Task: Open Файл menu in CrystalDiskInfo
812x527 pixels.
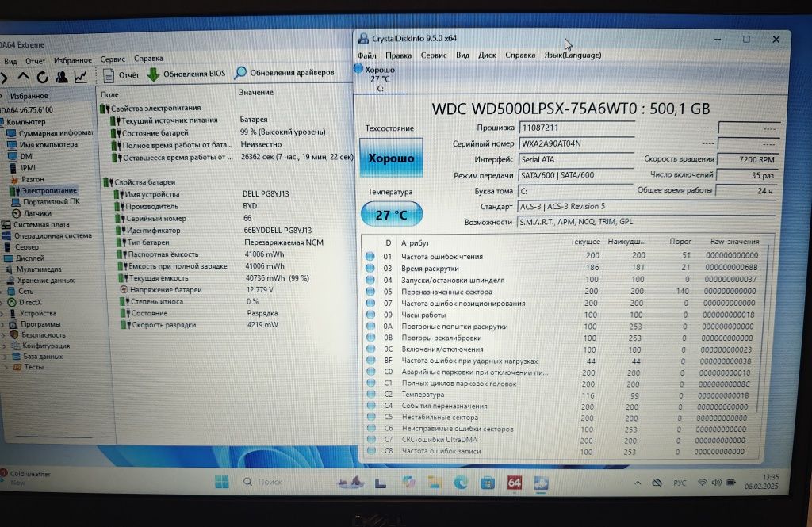Action: 366,55
